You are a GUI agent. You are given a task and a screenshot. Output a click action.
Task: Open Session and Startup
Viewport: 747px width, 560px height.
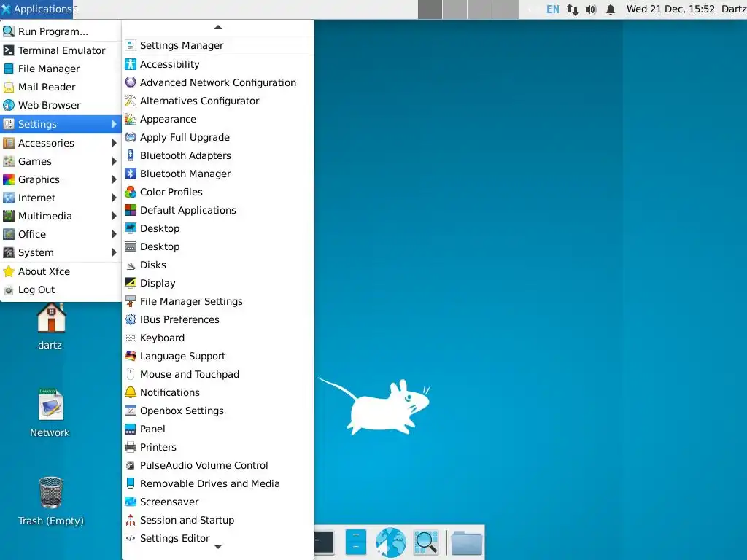pos(217,520)
